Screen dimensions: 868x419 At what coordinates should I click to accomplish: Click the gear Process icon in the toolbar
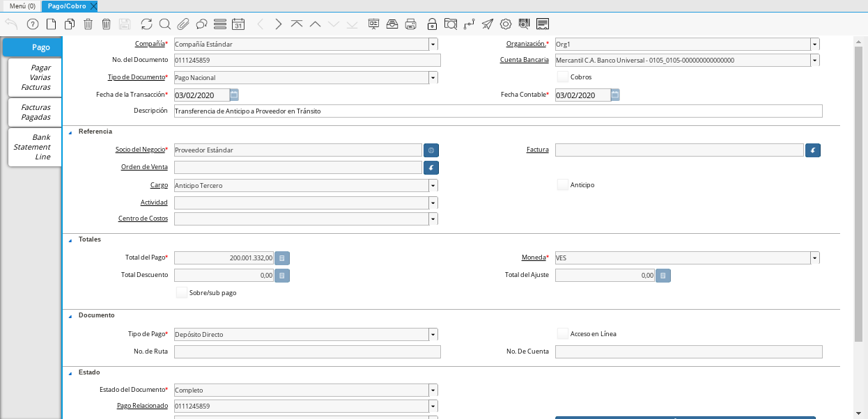(x=506, y=24)
